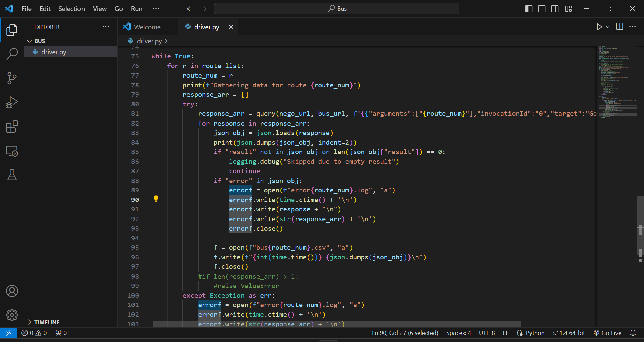
Task: Open the Source Control view
Action: [x=12, y=78]
